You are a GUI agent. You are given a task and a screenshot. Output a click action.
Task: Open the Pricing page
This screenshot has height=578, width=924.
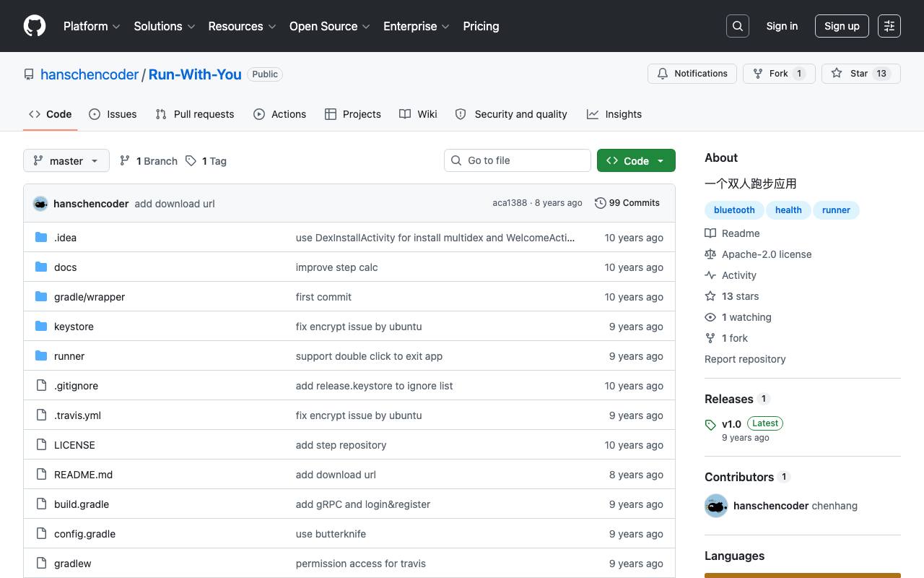coord(481,26)
